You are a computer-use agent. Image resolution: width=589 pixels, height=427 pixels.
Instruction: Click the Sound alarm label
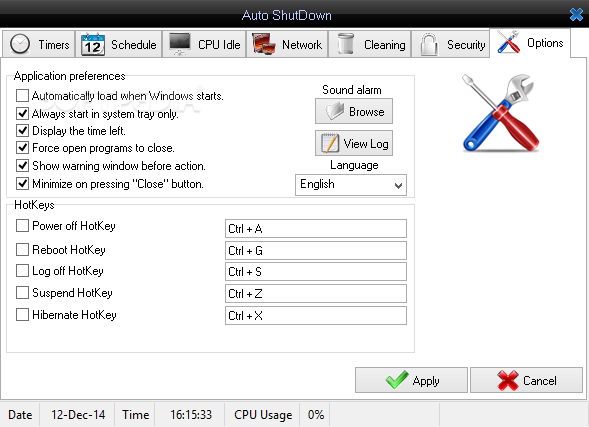(352, 90)
